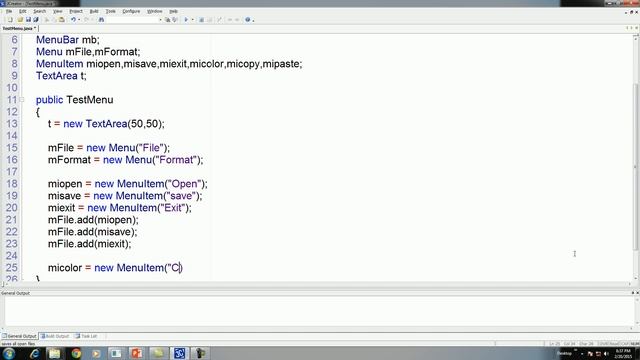
Task: Click 'micolor' at the start of line 25
Action: tap(65, 268)
